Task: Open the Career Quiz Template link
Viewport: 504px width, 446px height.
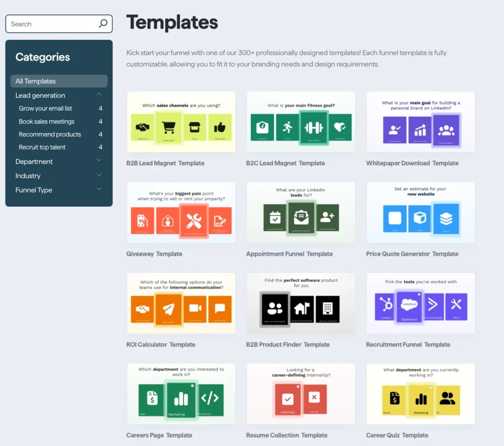Action: pos(397,435)
